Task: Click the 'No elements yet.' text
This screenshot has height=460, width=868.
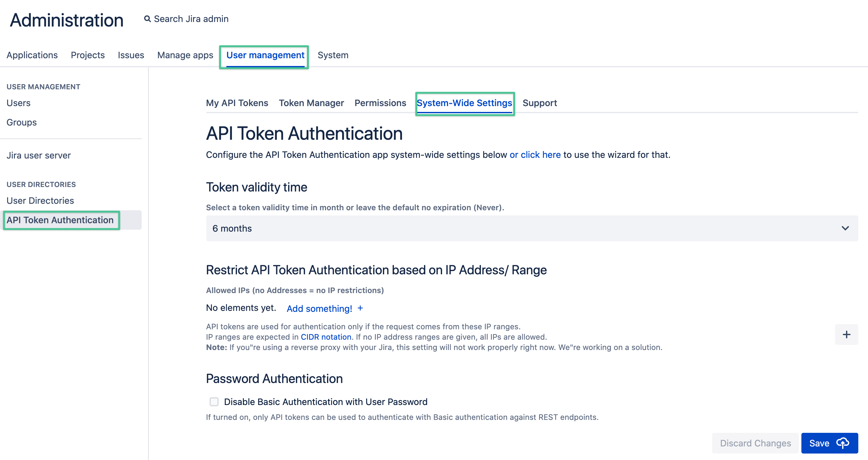Action: 241,308
